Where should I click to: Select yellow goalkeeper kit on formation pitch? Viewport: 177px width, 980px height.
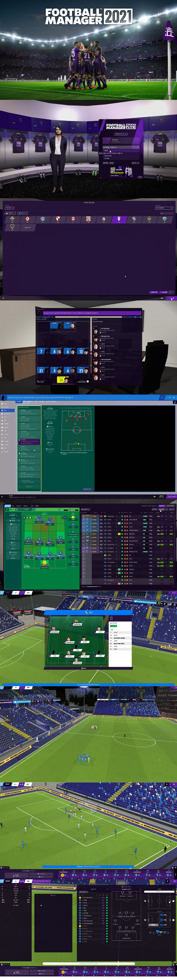(x=45, y=563)
